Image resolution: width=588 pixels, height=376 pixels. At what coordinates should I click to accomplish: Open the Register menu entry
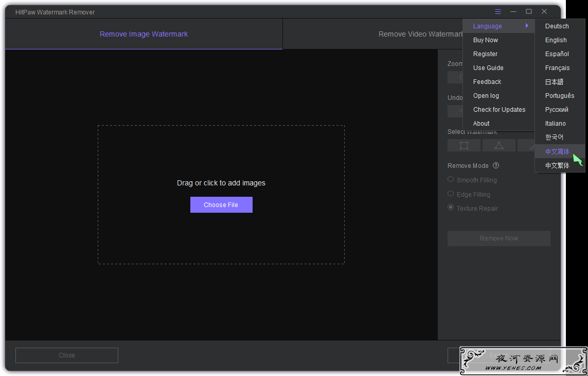tap(499, 54)
